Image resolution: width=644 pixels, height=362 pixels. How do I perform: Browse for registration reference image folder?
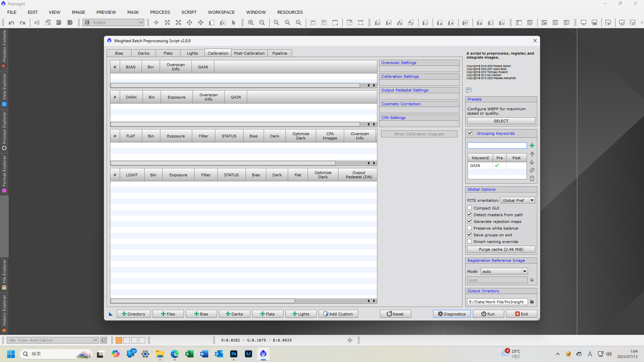click(532, 280)
